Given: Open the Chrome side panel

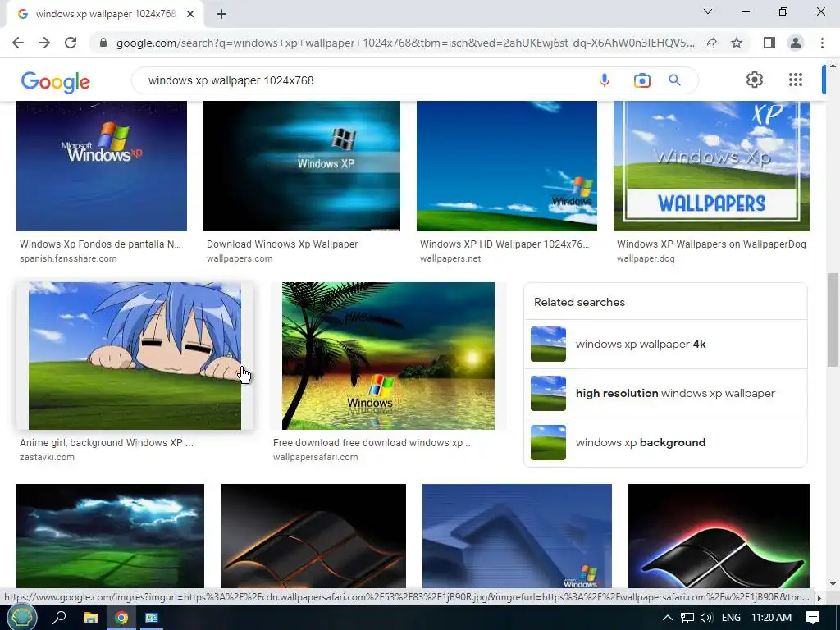Looking at the screenshot, I should point(769,43).
